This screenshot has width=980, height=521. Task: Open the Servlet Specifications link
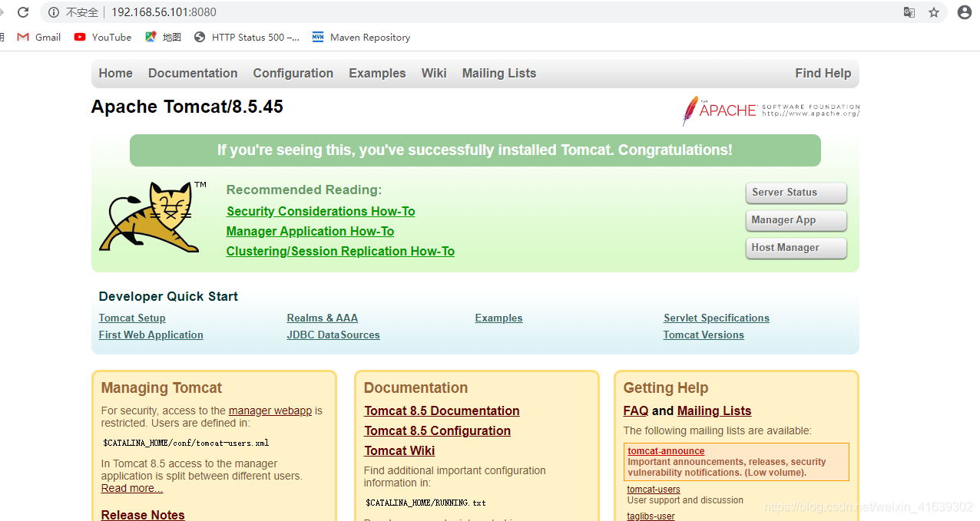tap(717, 318)
